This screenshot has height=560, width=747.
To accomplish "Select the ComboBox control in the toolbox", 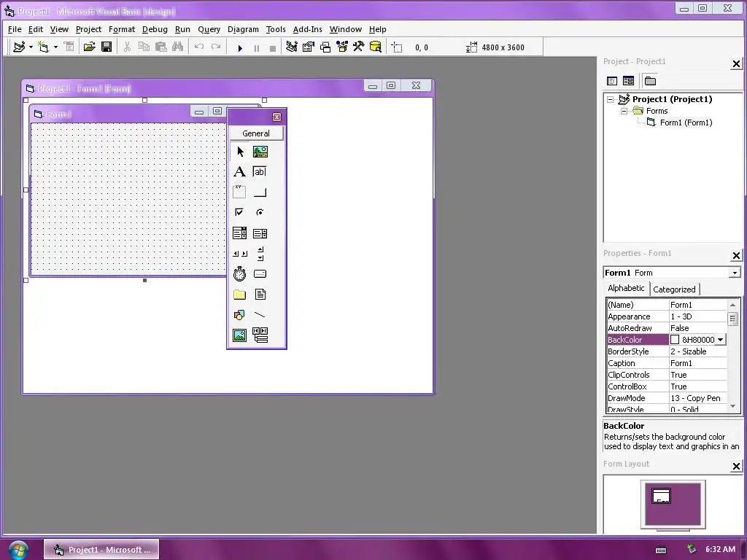I will point(239,233).
